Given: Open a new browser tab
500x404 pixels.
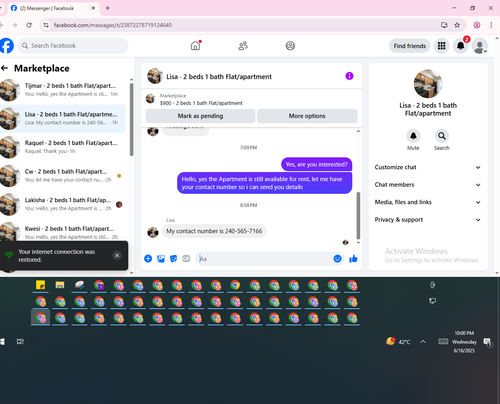Looking at the screenshot, I should (107, 8).
